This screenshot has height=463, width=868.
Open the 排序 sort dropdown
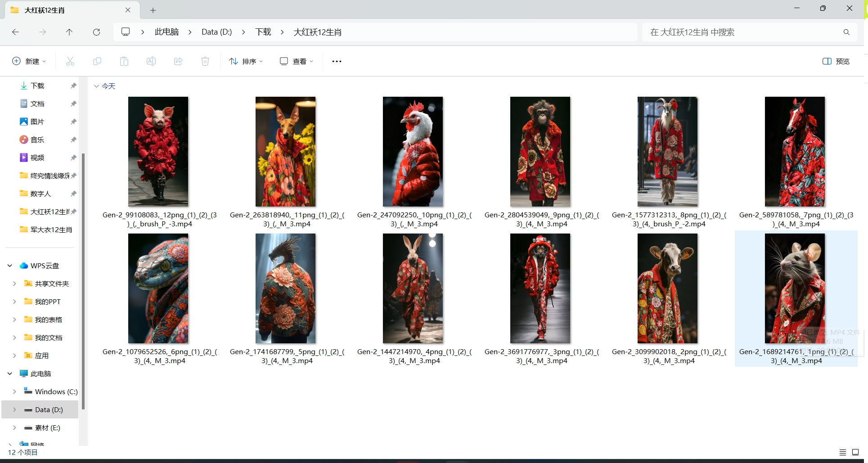[246, 61]
